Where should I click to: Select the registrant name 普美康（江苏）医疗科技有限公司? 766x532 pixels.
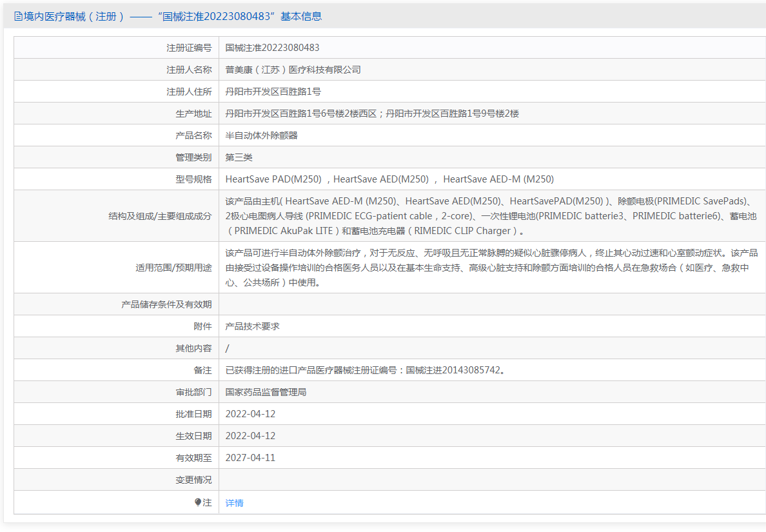point(293,70)
